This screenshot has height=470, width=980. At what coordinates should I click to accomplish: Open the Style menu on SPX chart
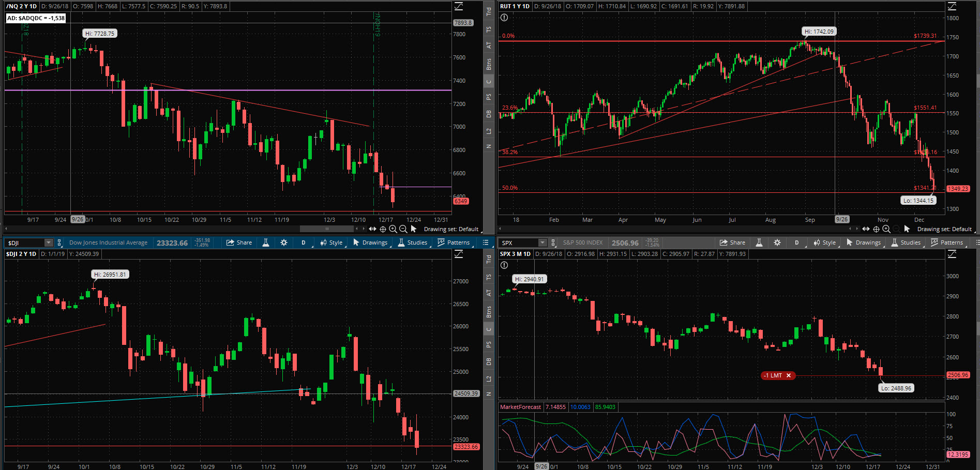825,242
